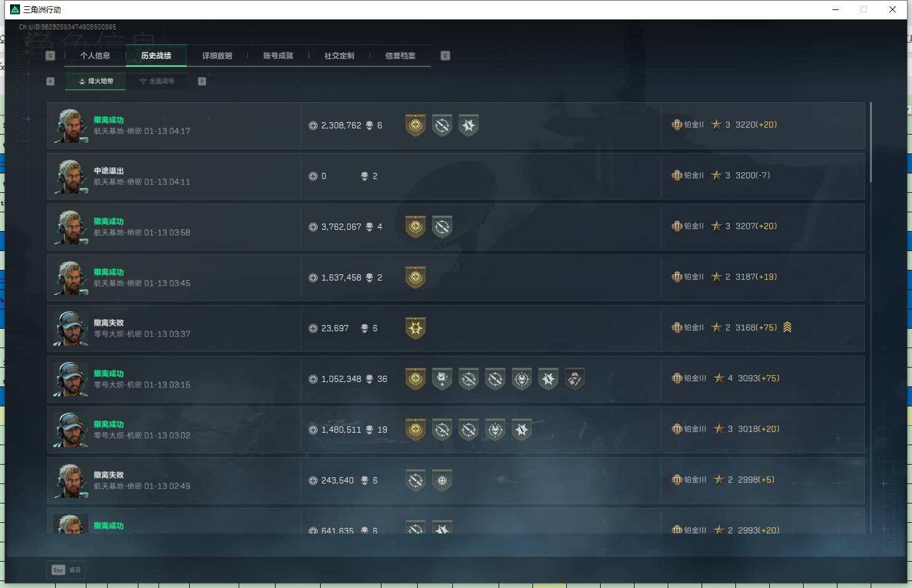Click the promotion chevron icon beside 3168(+75)
Screen dimensions: 912x588
click(x=787, y=328)
